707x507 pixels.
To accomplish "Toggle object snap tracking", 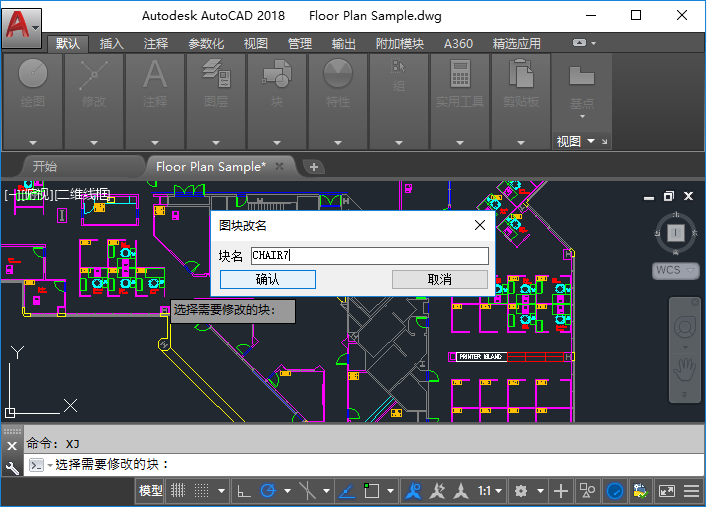I will pyautogui.click(x=347, y=491).
